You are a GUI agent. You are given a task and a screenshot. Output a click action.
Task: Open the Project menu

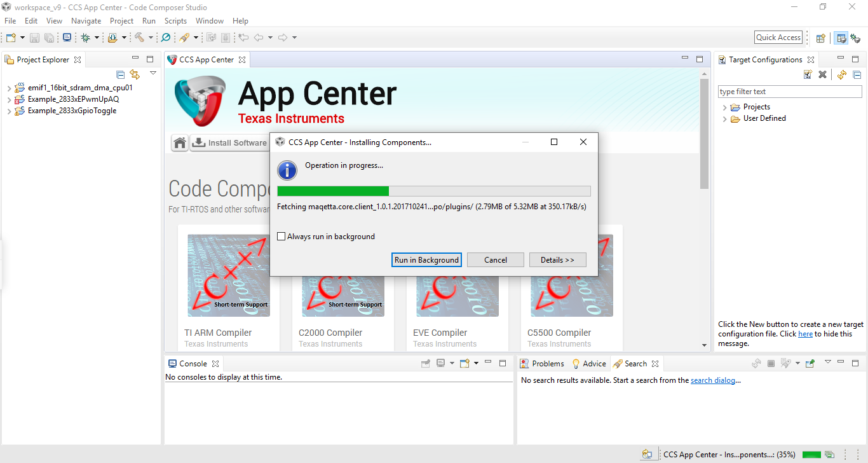[x=121, y=21]
